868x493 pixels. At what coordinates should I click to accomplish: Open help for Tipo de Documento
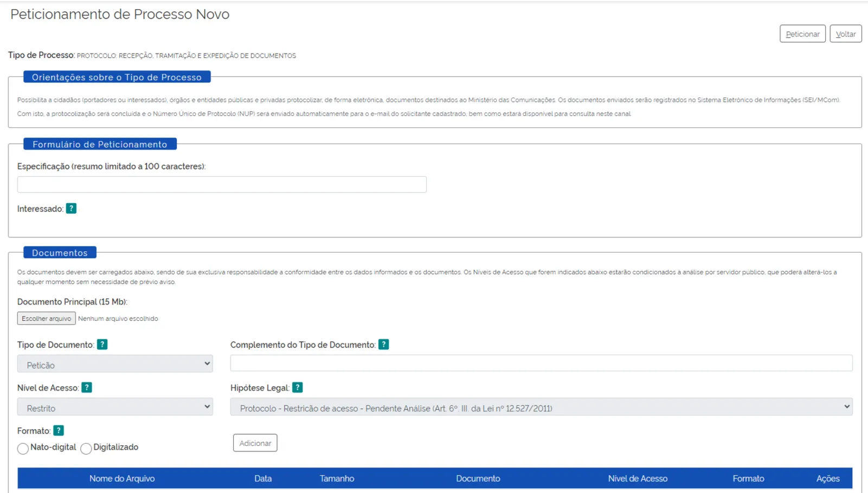[102, 345]
